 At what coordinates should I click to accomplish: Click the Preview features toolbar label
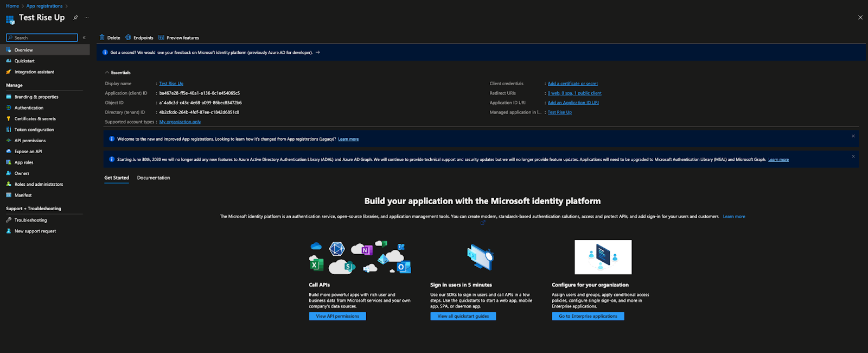click(183, 37)
